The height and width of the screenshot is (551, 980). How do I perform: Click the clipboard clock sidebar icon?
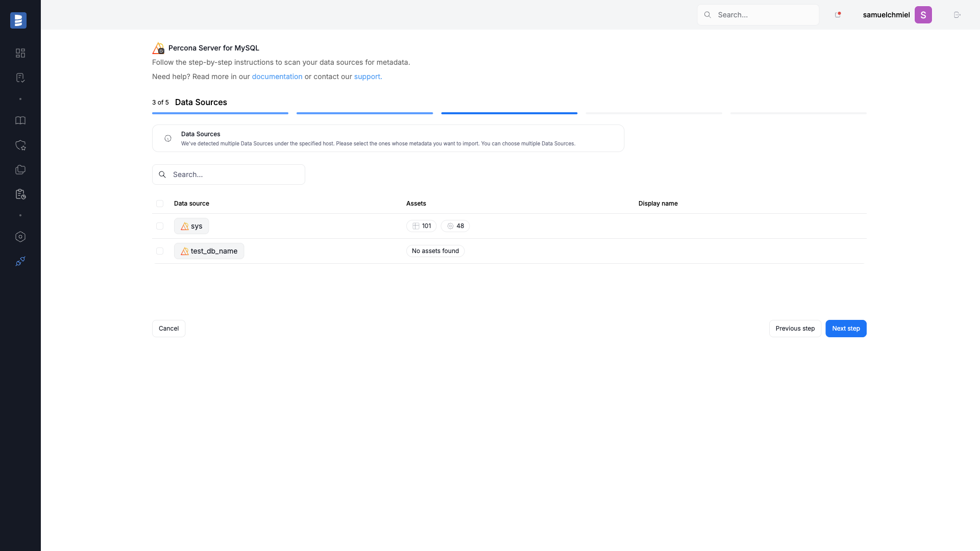coord(20,194)
